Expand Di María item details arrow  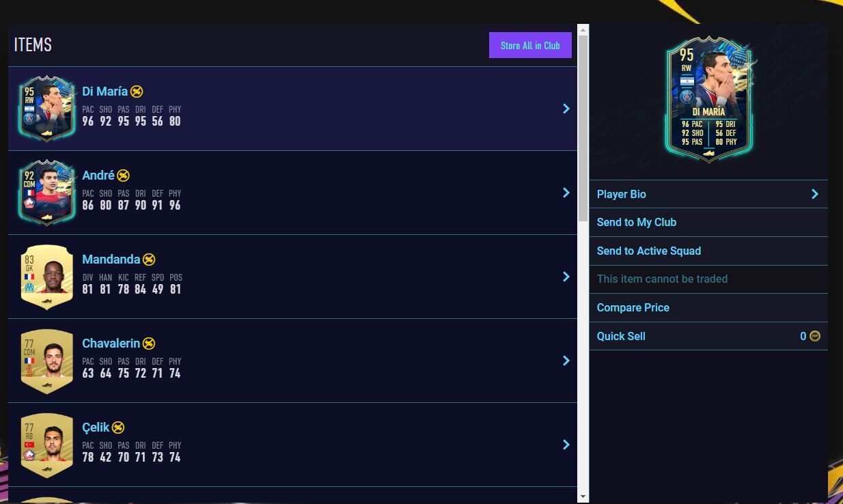point(566,109)
